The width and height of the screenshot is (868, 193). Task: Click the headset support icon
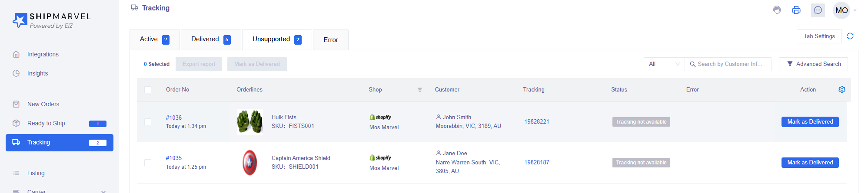coord(777,10)
